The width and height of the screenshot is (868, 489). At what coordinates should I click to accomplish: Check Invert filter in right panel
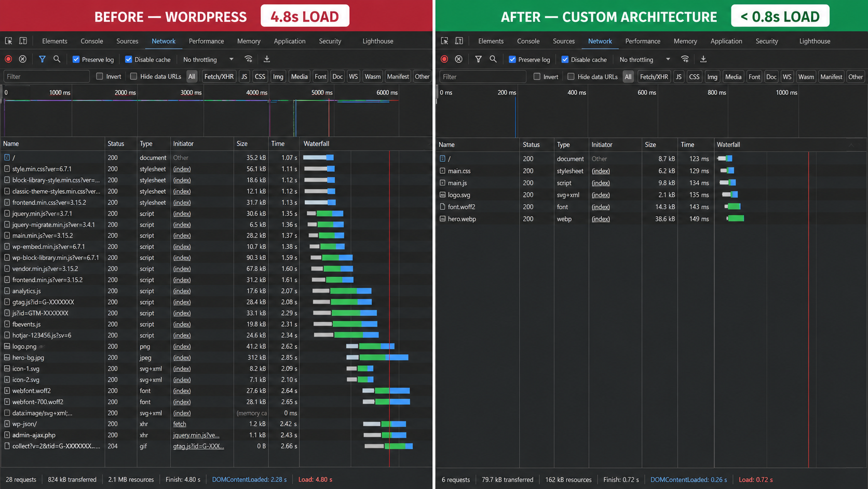[x=537, y=76]
